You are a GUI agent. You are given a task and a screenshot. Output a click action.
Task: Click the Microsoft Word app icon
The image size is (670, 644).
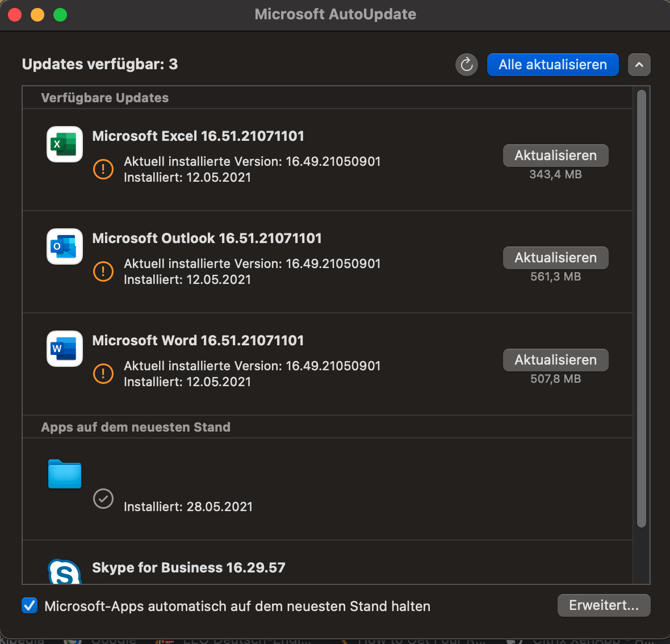[x=65, y=349]
